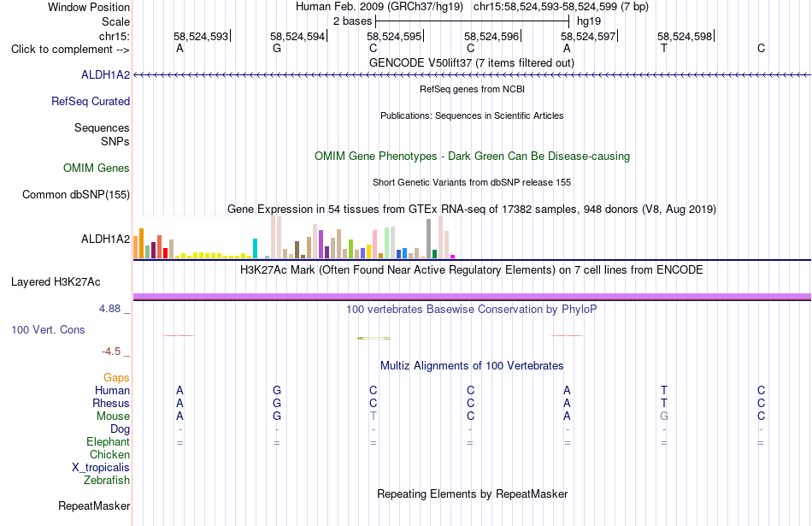Click the Short Genetic Variants from dbSNP title

[472, 182]
